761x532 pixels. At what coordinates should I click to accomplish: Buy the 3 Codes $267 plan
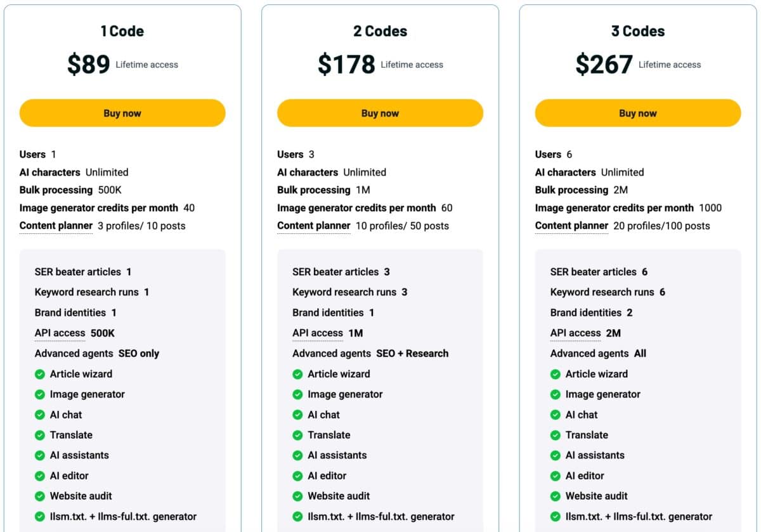pyautogui.click(x=637, y=114)
